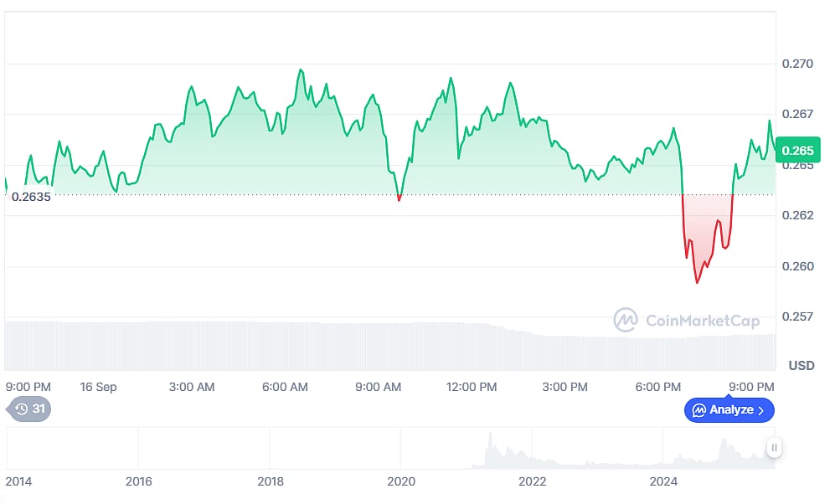Click the 9:00 AM point on the chart timeline
The width and height of the screenshot is (835, 504).
tap(378, 388)
